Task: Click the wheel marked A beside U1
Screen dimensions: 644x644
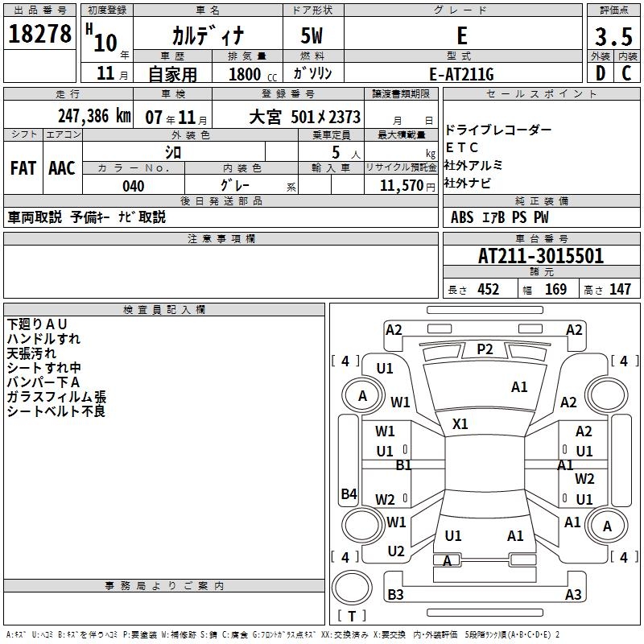Action: coord(363,396)
